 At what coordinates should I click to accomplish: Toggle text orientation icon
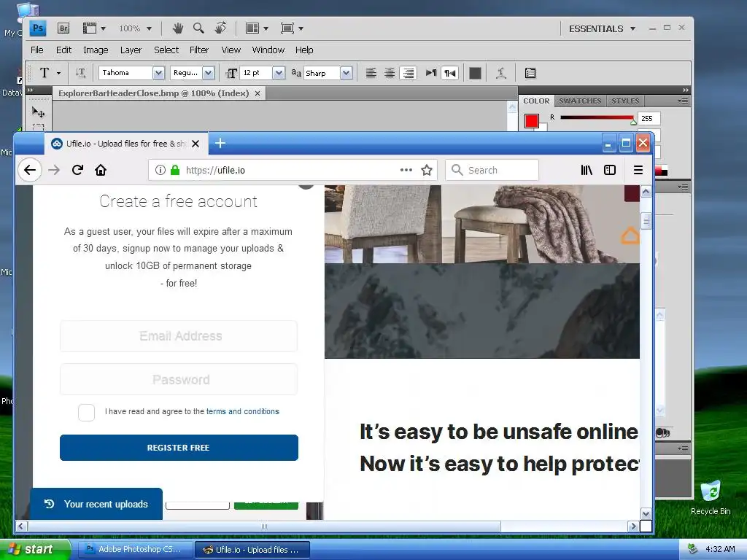[80, 73]
